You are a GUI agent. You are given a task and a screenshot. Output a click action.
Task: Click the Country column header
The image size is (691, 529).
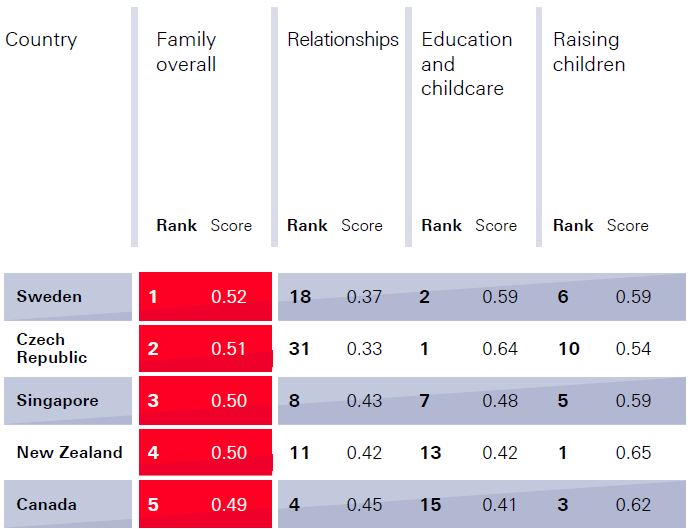coord(41,40)
